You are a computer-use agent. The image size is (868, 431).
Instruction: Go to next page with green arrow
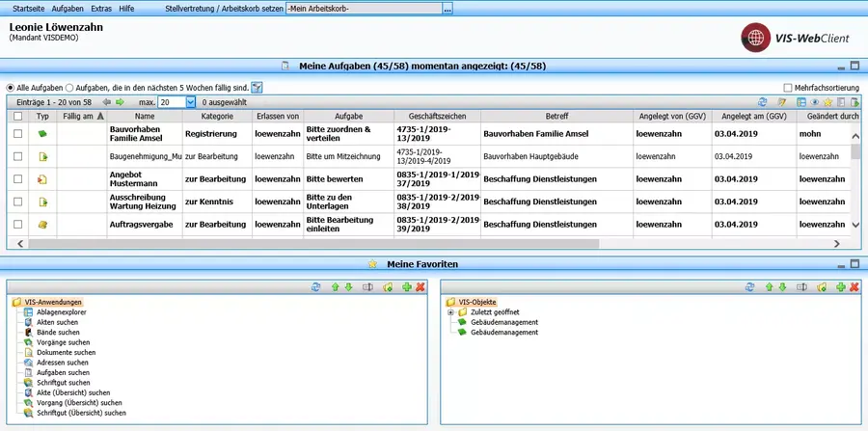click(120, 101)
